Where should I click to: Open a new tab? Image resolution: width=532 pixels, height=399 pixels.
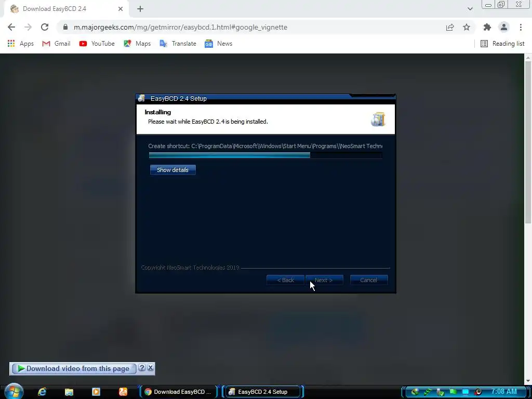(140, 9)
